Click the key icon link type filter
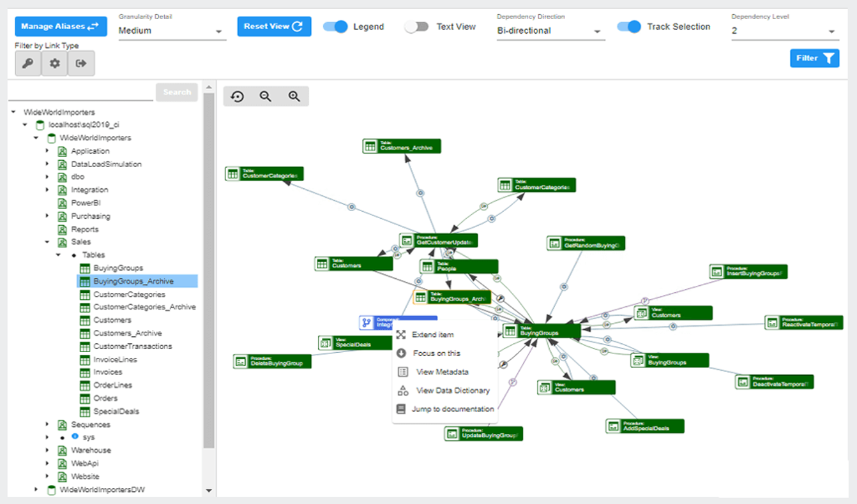The height and width of the screenshot is (504, 857). [28, 64]
